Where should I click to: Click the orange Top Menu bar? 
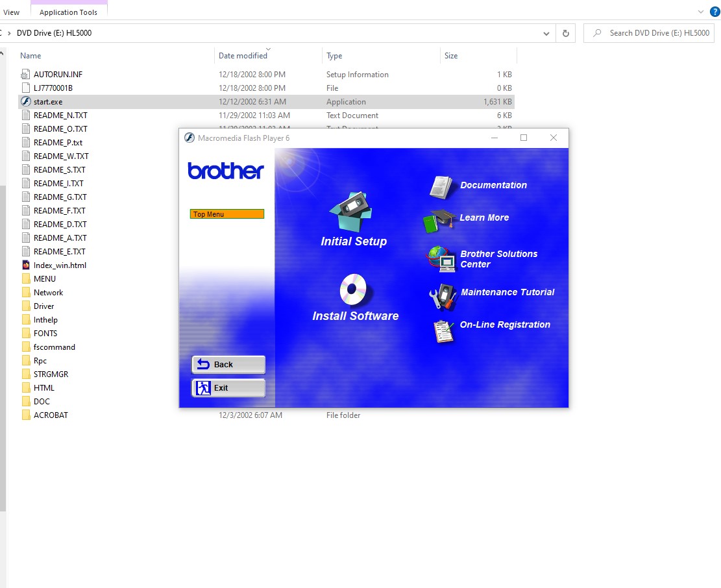(x=227, y=214)
